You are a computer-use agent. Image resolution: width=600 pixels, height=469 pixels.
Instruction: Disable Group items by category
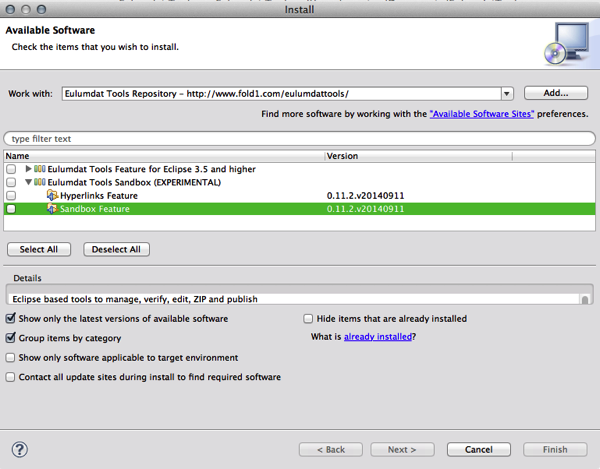point(11,338)
